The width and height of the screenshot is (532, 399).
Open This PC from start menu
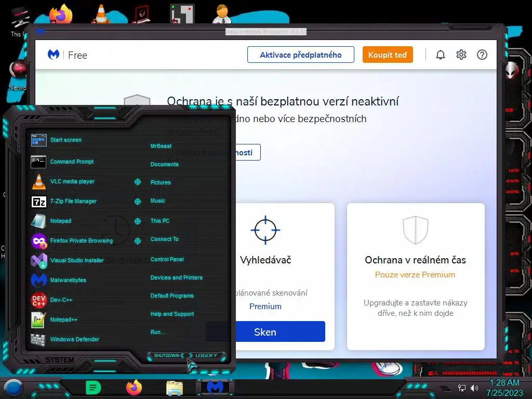click(160, 220)
